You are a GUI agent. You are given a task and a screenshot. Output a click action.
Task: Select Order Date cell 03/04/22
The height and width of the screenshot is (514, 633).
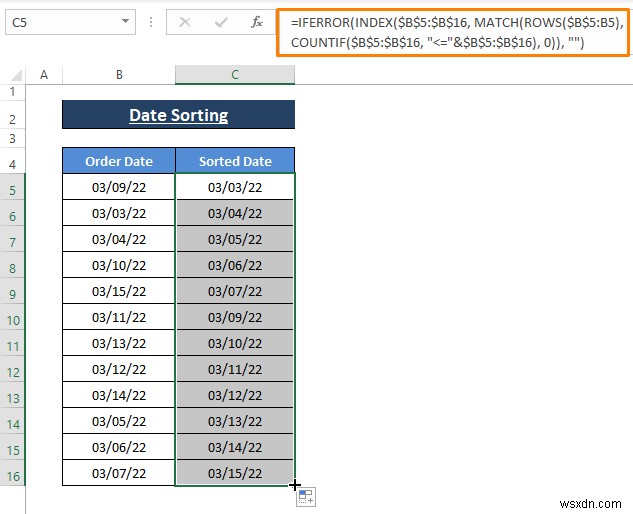pyautogui.click(x=119, y=239)
